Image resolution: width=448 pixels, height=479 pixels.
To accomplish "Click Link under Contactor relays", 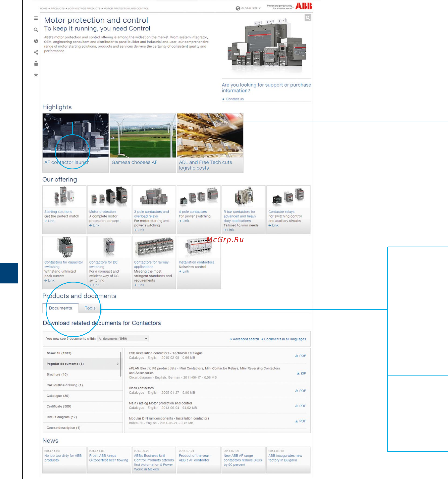I will 273,225.
